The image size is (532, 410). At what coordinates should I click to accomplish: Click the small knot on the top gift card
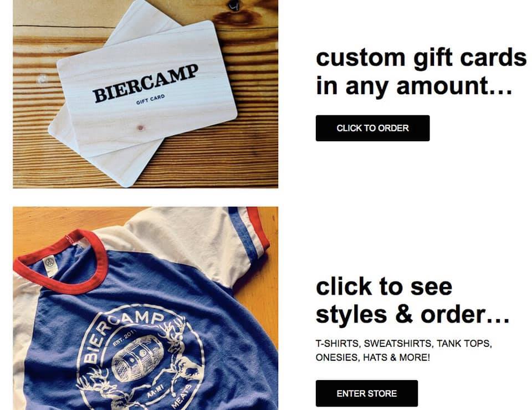(x=140, y=128)
